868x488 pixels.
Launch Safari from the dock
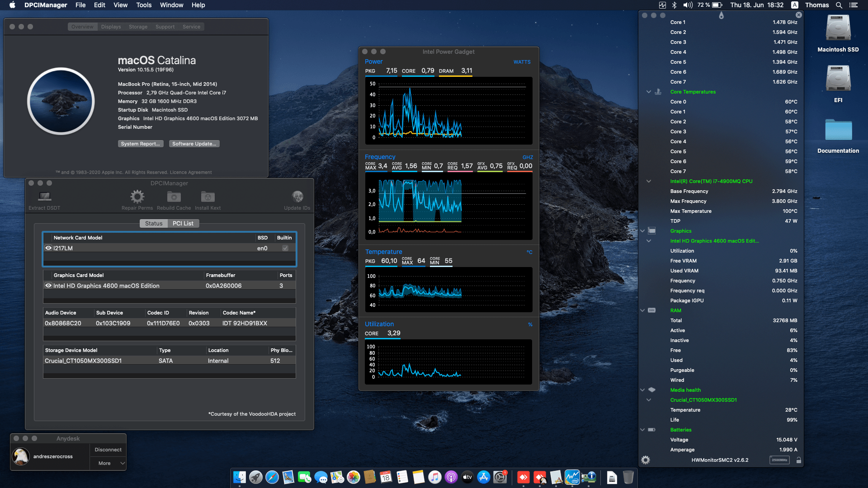[x=272, y=477]
